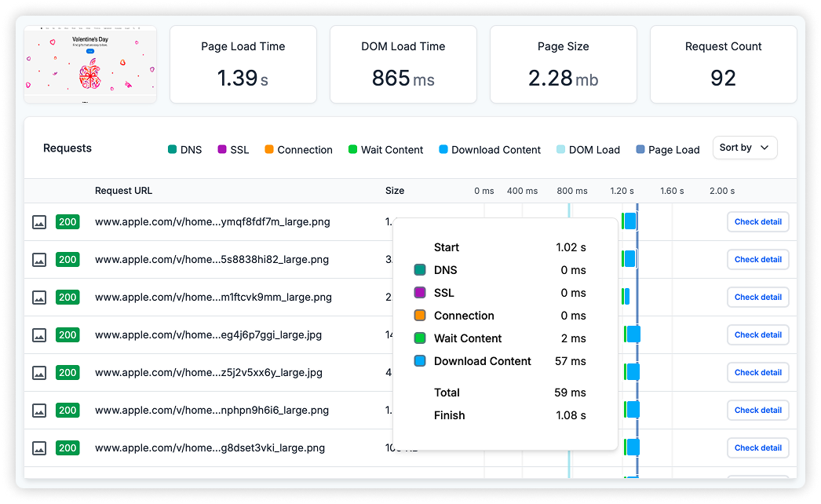Screen dimensions: 821x504
Task: Click the Size column header
Action: click(x=395, y=191)
